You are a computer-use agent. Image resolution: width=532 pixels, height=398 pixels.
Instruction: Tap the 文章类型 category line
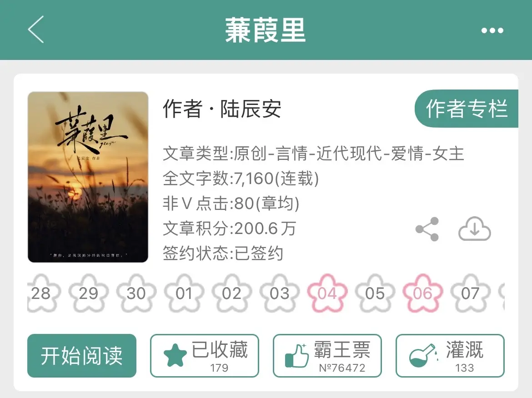point(313,153)
